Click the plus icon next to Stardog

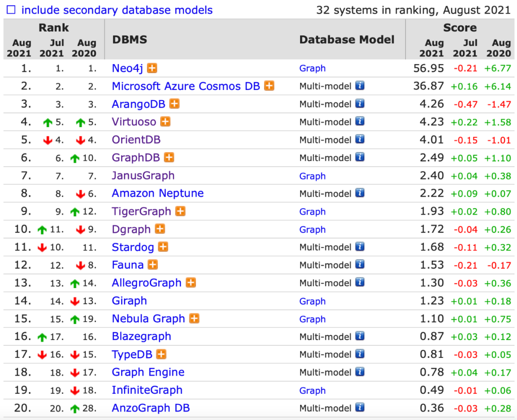(x=163, y=247)
